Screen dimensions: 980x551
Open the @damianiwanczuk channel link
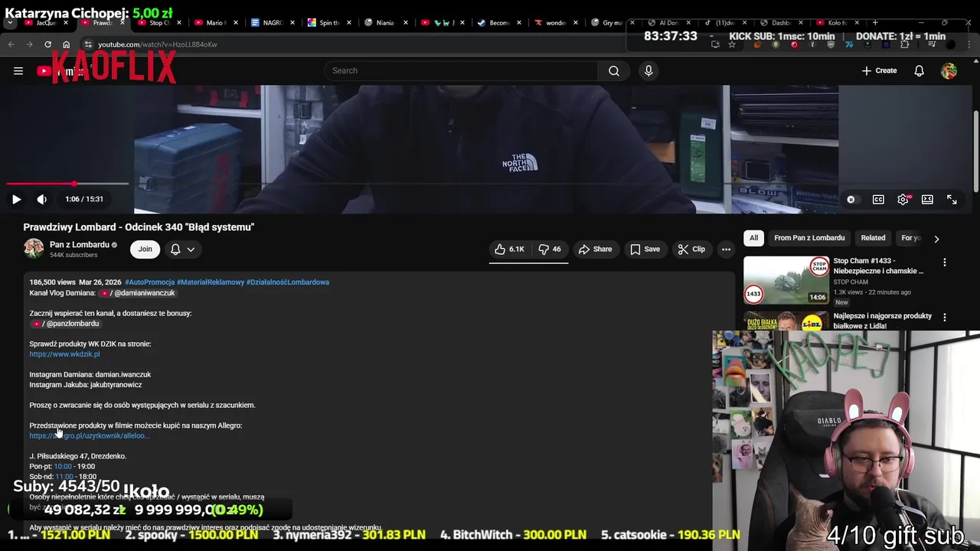point(138,293)
